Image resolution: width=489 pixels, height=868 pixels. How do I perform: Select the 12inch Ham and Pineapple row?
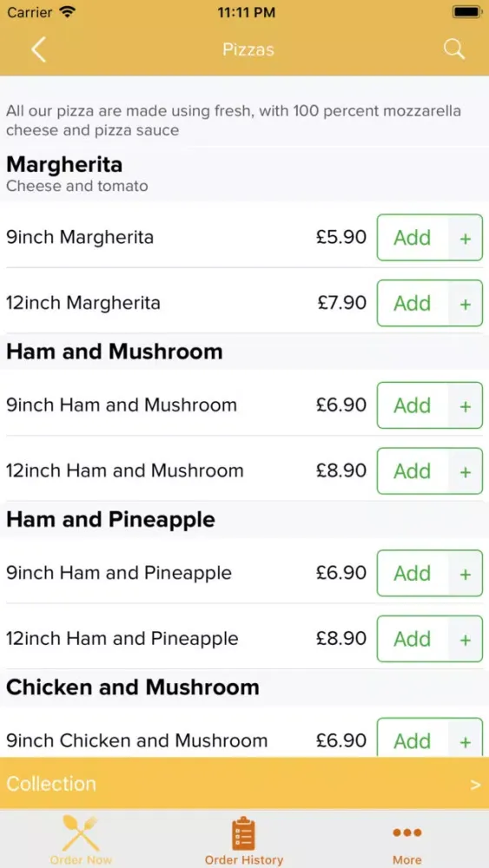[244, 638]
